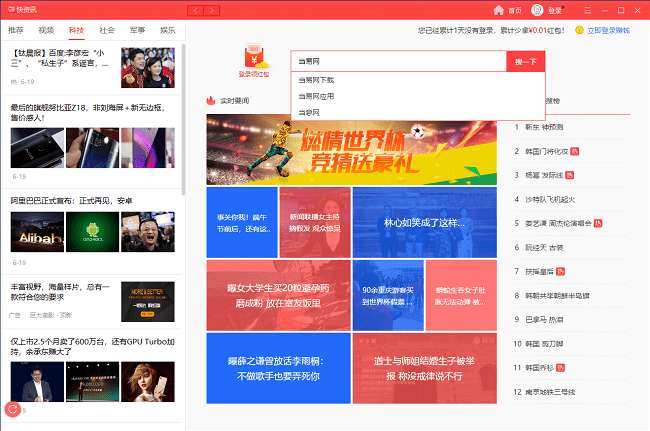This screenshot has height=431, width=650.
Task: Open hot search item ranked 8
Action: (557, 295)
